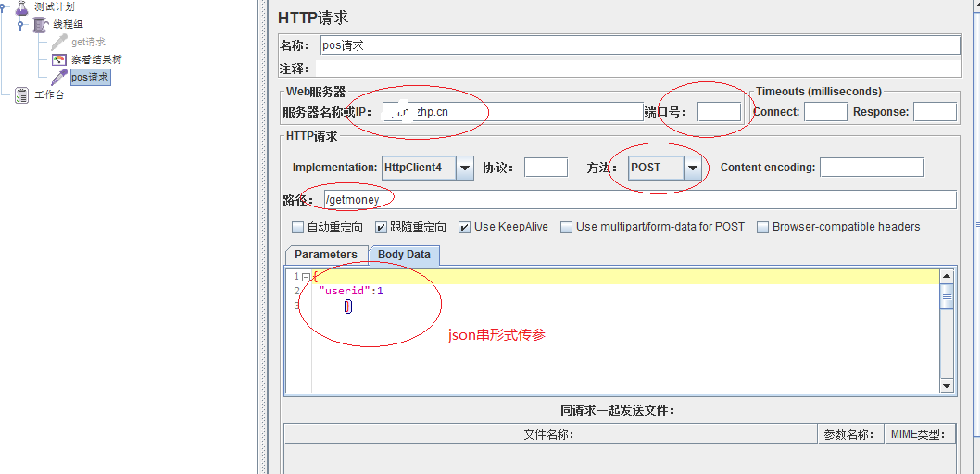
Task: Click the "userid":1 line in body editor
Action: point(351,291)
